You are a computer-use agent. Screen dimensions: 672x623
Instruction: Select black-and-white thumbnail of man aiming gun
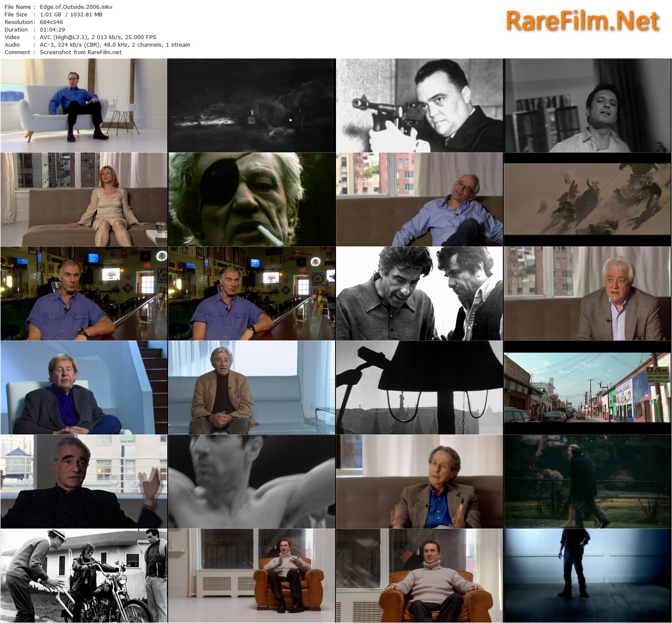pos(419,105)
